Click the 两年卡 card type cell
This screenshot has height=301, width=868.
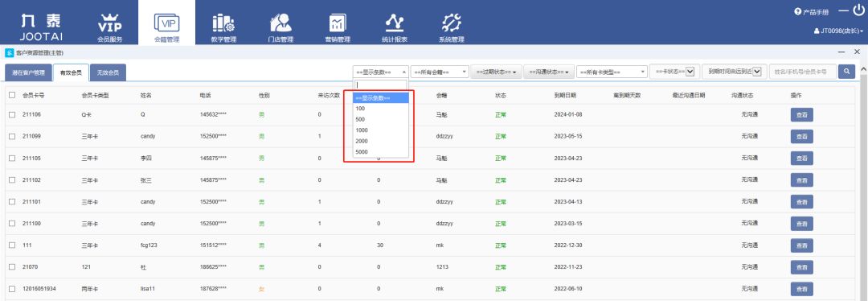pyautogui.click(x=90, y=289)
